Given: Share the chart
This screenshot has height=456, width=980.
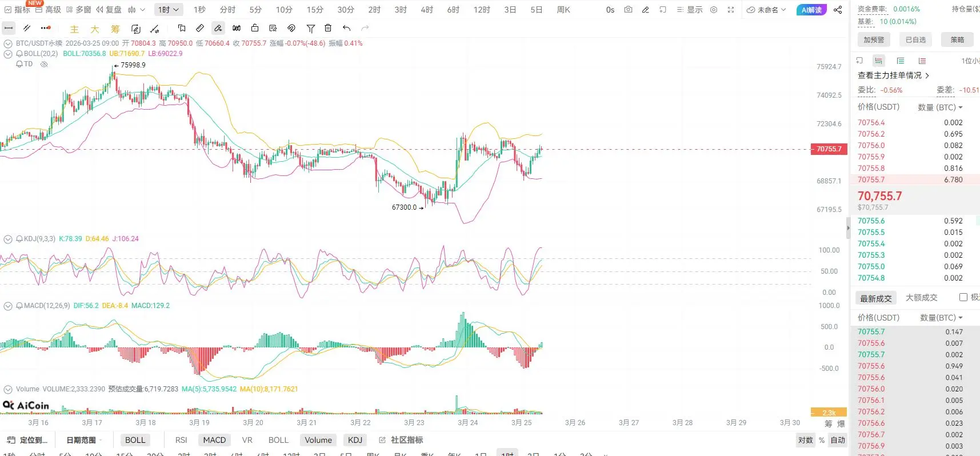Looking at the screenshot, I should tap(838, 10).
